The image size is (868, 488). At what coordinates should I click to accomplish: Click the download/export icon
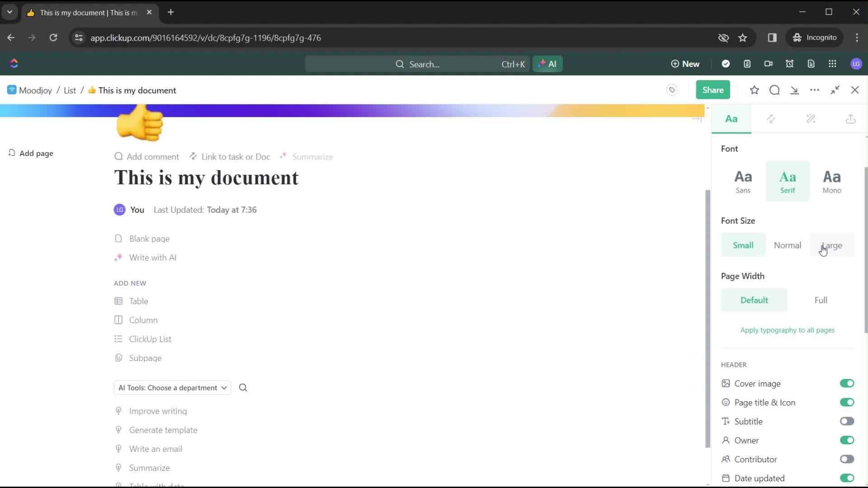[850, 118]
